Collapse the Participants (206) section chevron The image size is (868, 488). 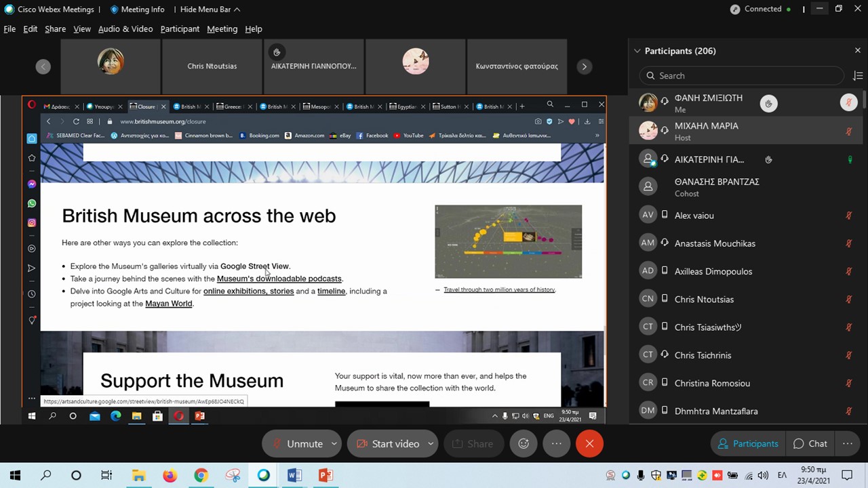point(637,51)
